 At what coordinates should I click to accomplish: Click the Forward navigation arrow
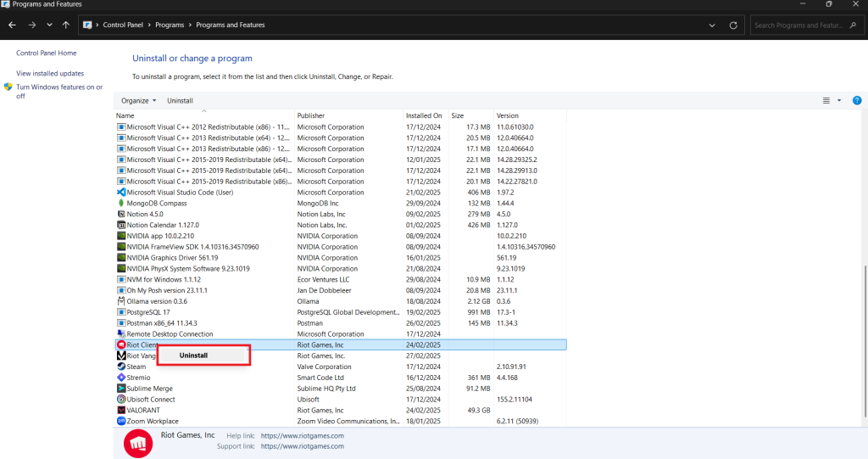[32, 25]
